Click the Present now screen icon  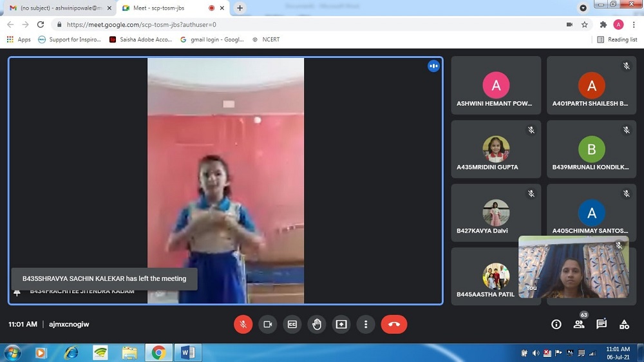(341, 324)
